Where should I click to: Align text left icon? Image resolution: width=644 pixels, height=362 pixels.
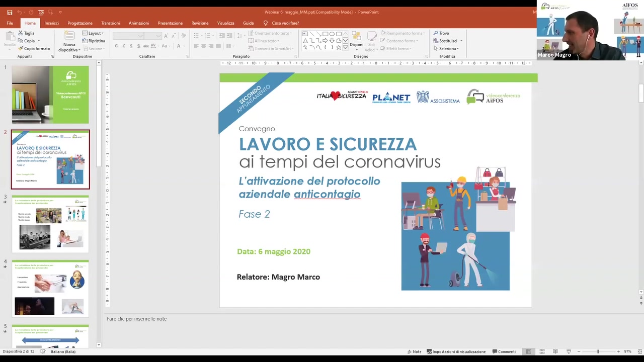[196, 46]
